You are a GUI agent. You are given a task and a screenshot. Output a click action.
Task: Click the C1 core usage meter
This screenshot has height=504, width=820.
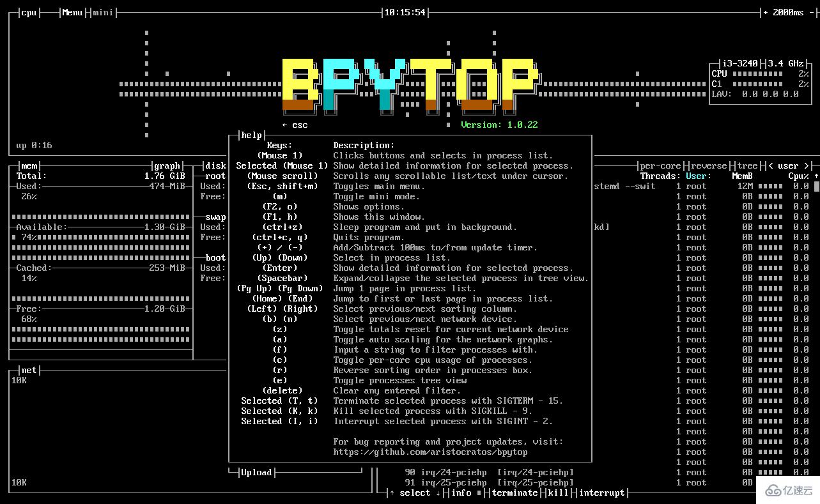[x=760, y=84]
